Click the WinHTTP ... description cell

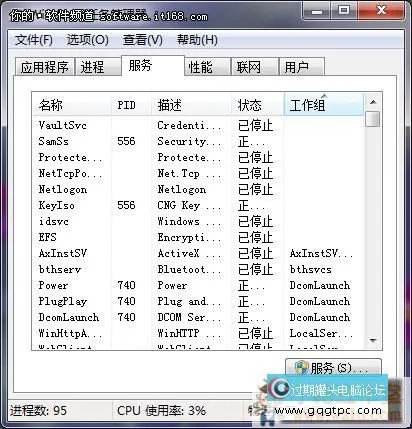click(x=189, y=333)
